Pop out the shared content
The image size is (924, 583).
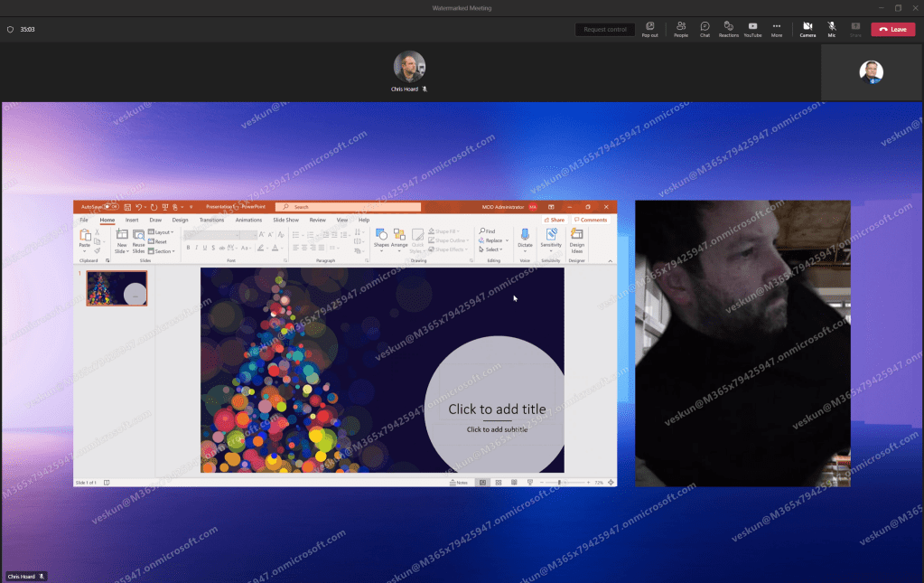(649, 29)
